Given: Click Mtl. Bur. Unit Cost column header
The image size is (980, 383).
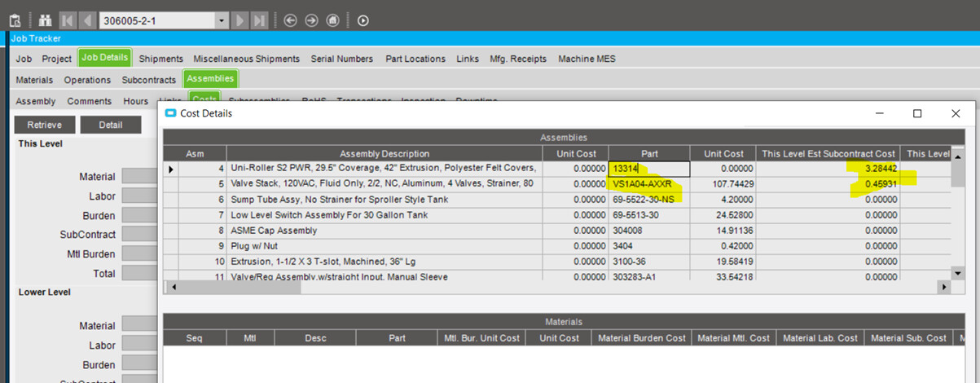Looking at the screenshot, I should (x=481, y=337).
